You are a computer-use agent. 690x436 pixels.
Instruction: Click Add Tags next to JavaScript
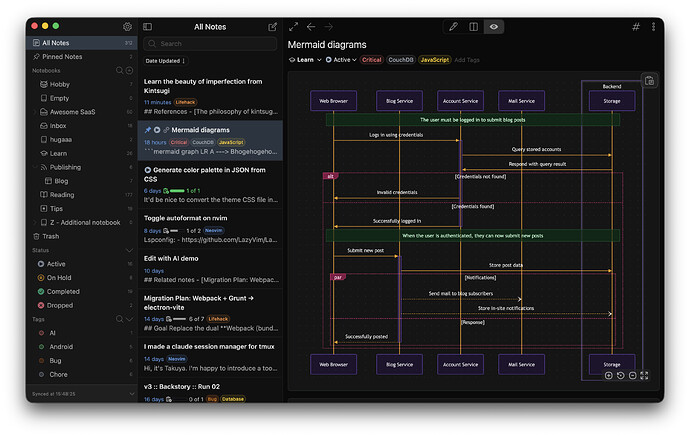click(x=467, y=60)
